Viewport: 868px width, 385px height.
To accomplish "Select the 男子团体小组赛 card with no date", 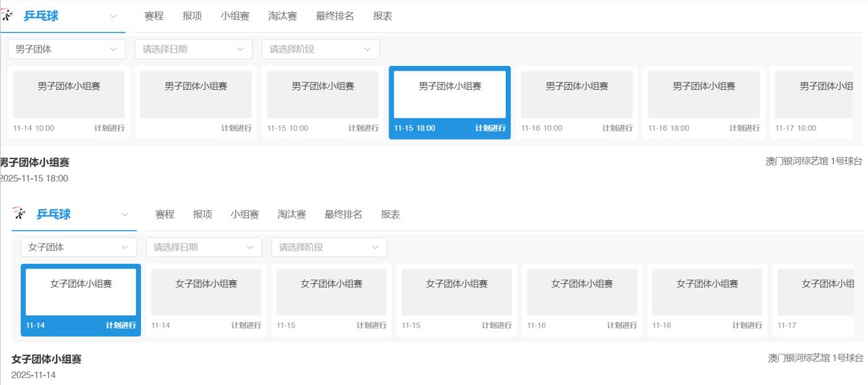I will 196,103.
